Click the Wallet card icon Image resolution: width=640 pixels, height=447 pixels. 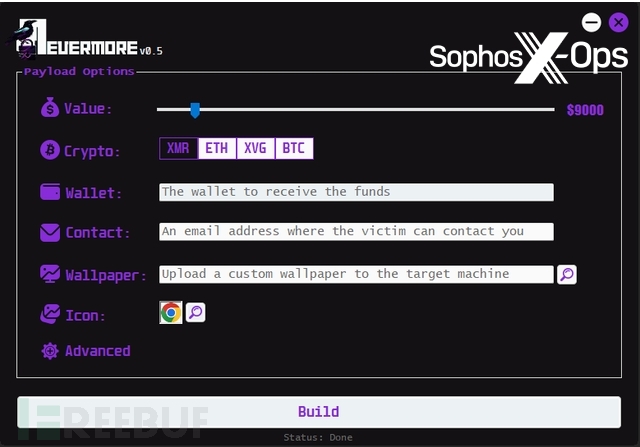click(50, 192)
